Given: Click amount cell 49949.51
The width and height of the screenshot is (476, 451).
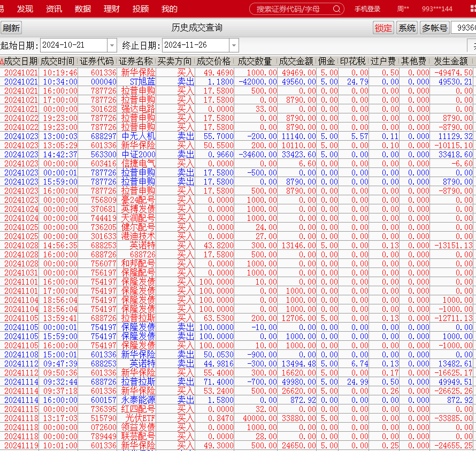Looking at the screenshot, I should (x=455, y=382).
